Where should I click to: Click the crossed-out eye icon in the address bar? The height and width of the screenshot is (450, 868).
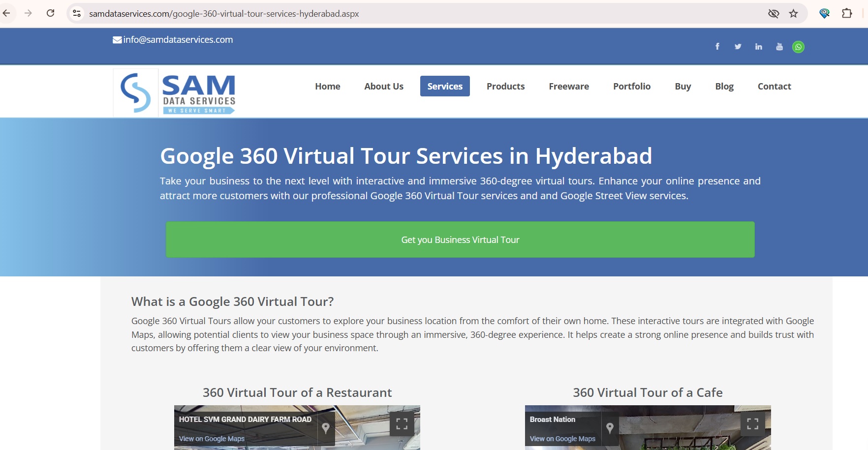774,14
